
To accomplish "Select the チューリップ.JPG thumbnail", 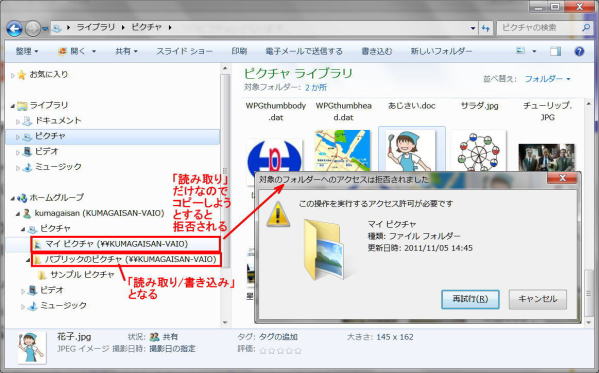I will tap(546, 157).
